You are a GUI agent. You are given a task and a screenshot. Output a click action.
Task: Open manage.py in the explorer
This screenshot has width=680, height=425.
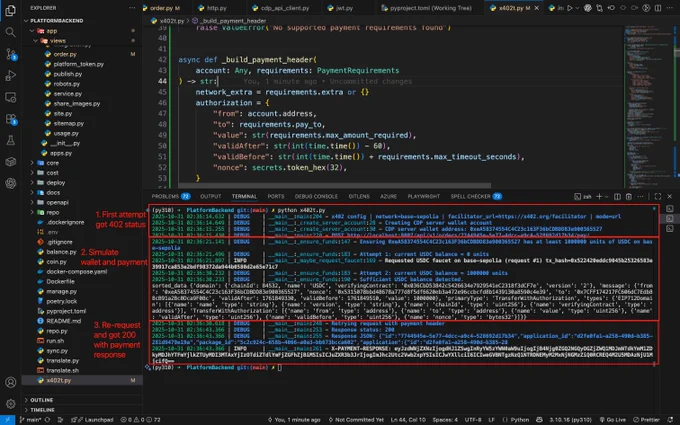[62, 291]
